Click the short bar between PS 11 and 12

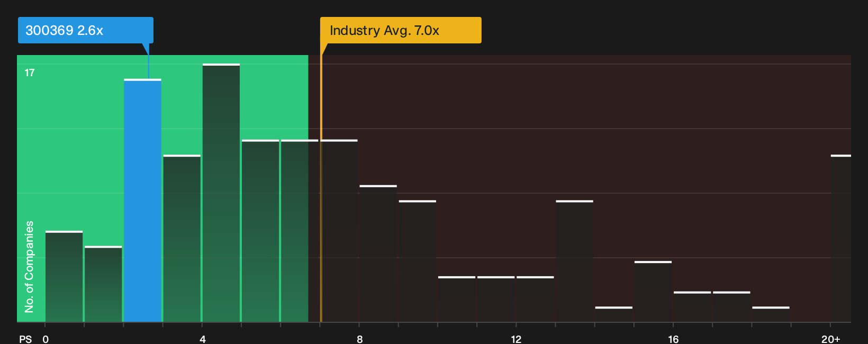pyautogui.click(x=496, y=300)
